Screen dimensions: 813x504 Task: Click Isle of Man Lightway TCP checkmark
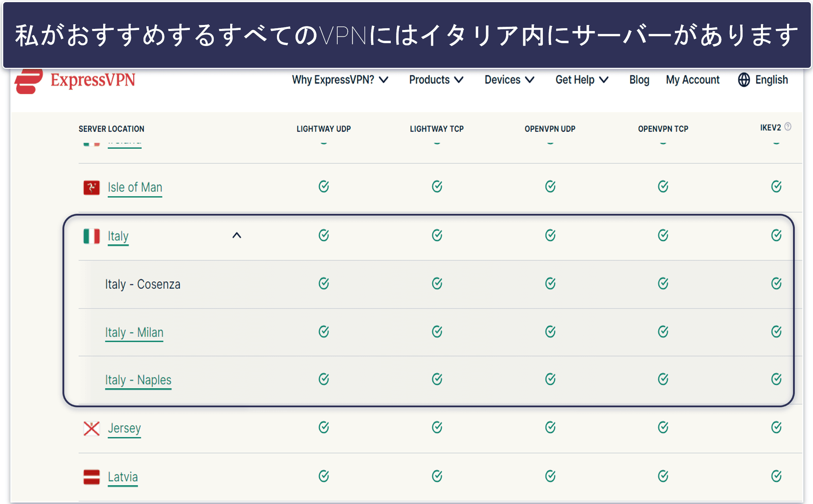click(437, 186)
